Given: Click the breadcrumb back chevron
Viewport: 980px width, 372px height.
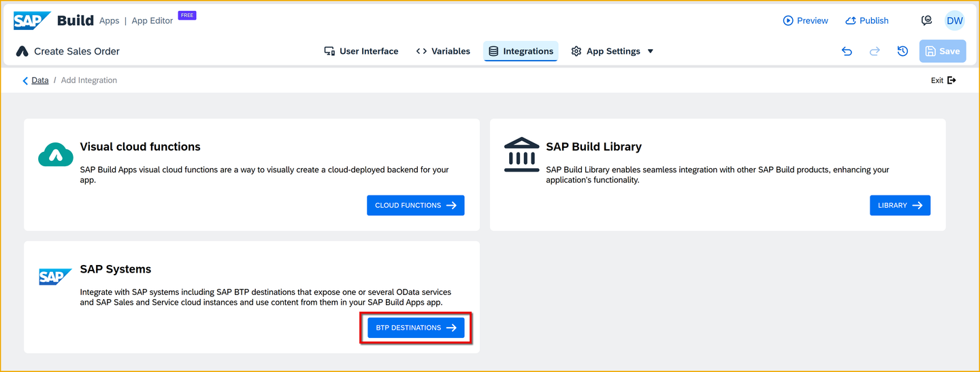Looking at the screenshot, I should pyautogui.click(x=25, y=80).
